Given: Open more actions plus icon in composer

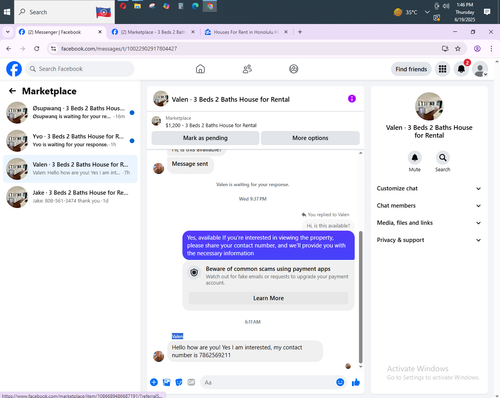Looking at the screenshot, I should 154,382.
